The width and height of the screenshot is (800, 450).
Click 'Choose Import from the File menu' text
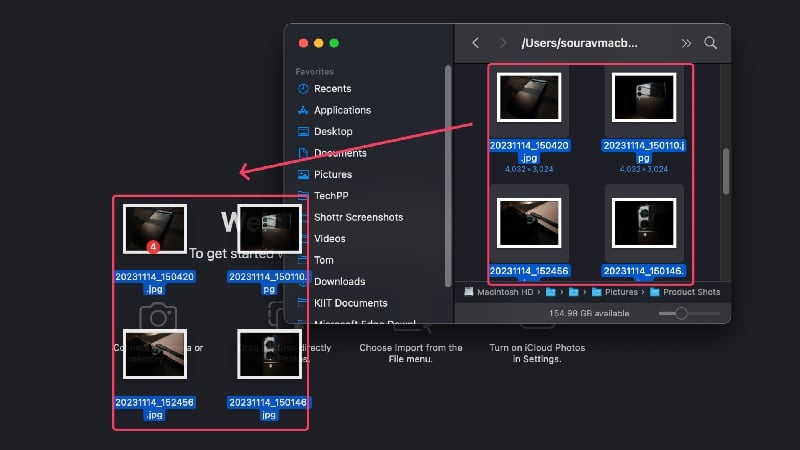(x=411, y=353)
